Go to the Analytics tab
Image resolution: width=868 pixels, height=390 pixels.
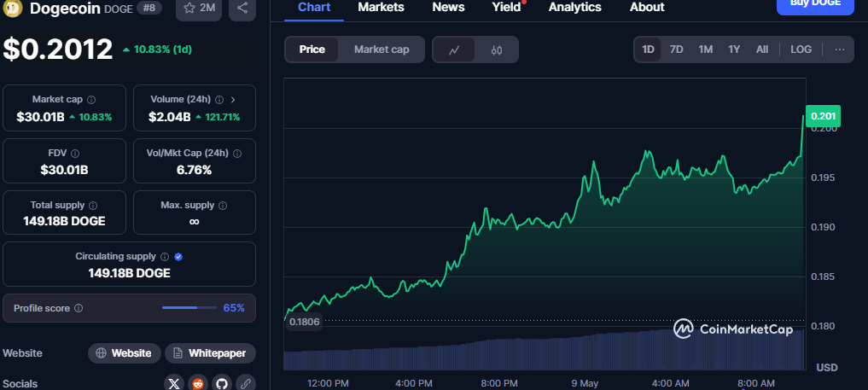point(574,7)
